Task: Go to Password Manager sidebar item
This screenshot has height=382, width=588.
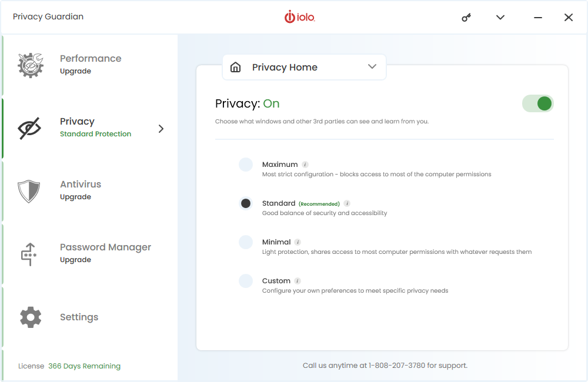Action: pos(90,254)
